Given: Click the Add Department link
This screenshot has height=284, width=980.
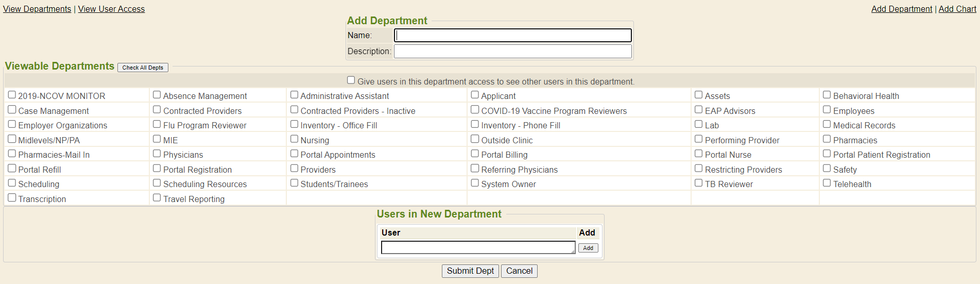Looking at the screenshot, I should pyautogui.click(x=901, y=9).
